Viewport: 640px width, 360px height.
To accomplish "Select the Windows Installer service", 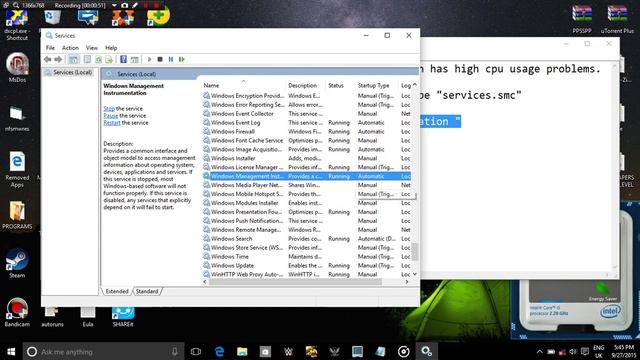I will (x=307, y=158).
